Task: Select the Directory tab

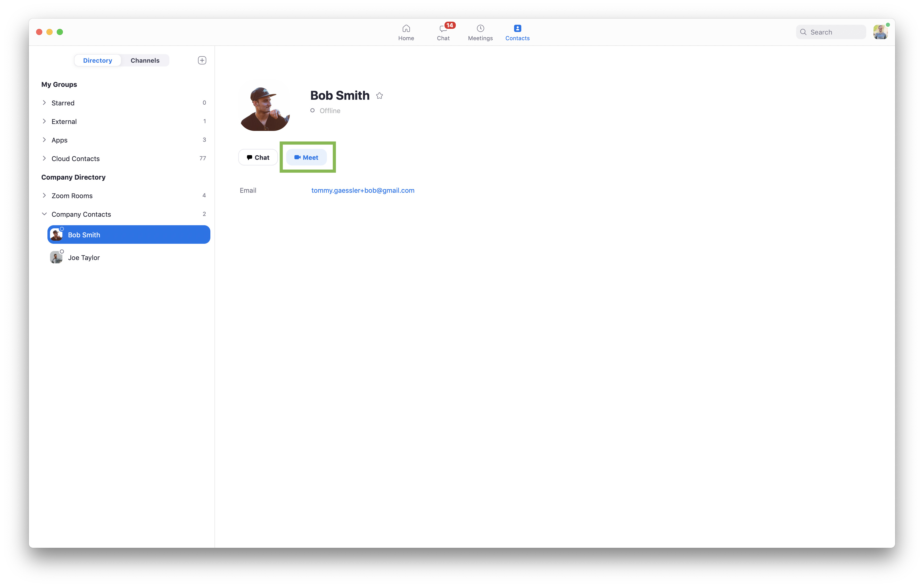Action: pyautogui.click(x=97, y=61)
